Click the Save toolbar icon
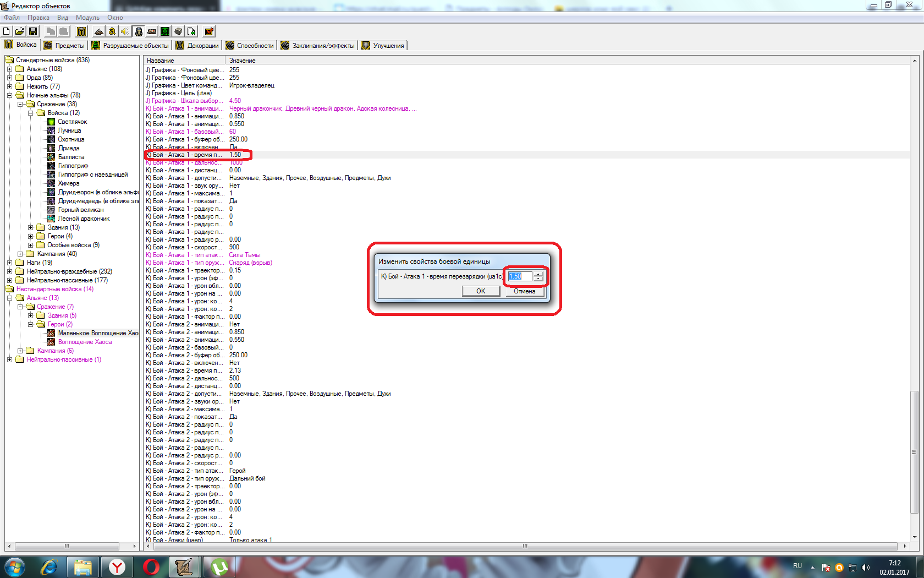 pos(33,31)
